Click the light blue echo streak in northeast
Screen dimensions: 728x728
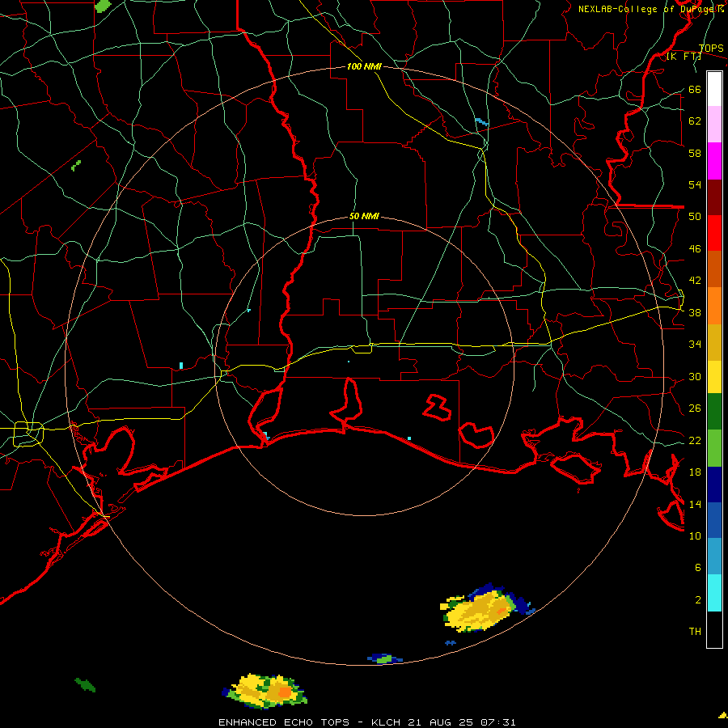[x=481, y=121]
